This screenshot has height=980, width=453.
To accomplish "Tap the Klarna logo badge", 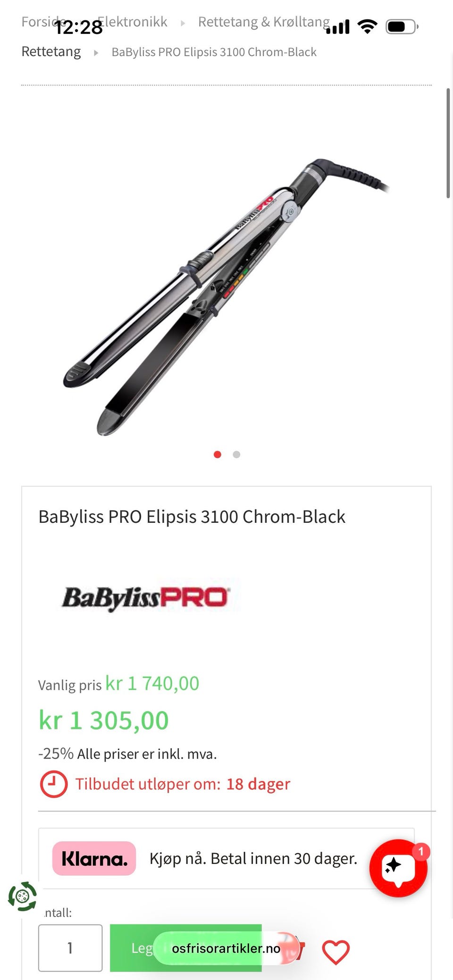I will [x=94, y=858].
